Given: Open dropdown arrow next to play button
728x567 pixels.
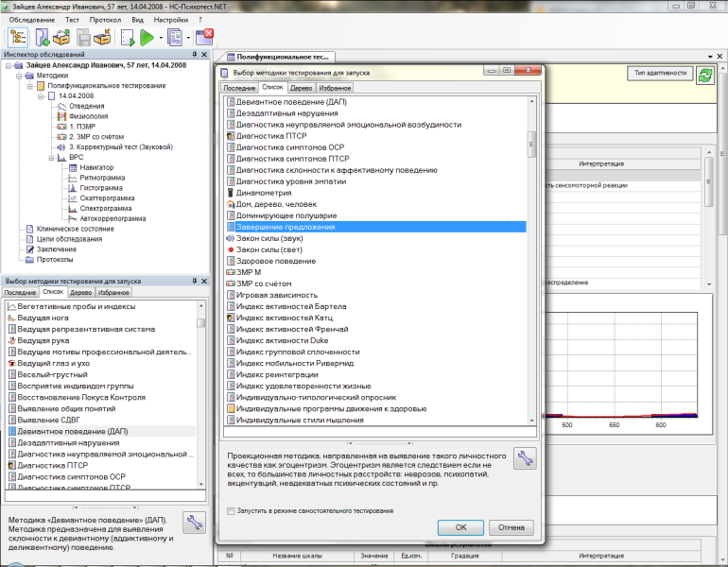Looking at the screenshot, I should pyautogui.click(x=162, y=38).
